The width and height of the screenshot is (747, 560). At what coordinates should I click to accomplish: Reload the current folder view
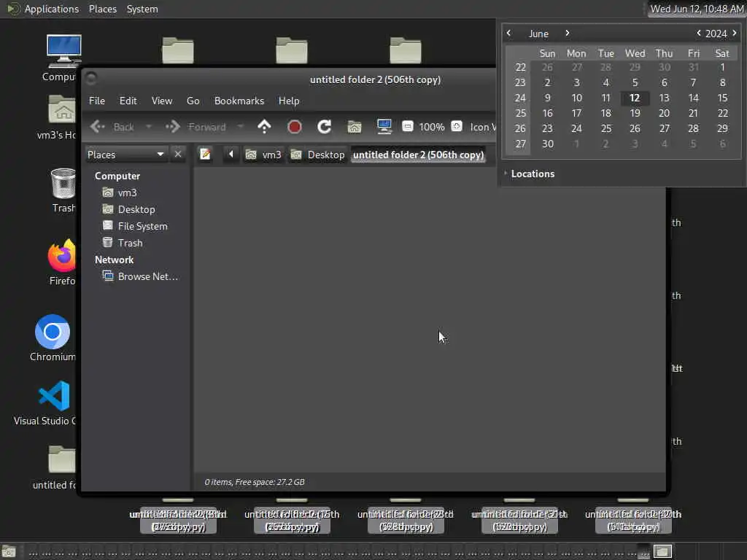pyautogui.click(x=325, y=127)
